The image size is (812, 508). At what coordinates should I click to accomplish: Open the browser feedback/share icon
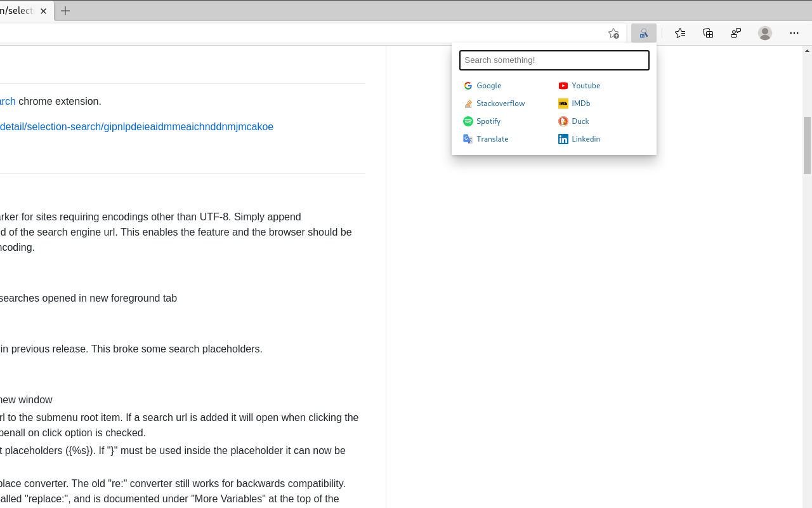736,33
